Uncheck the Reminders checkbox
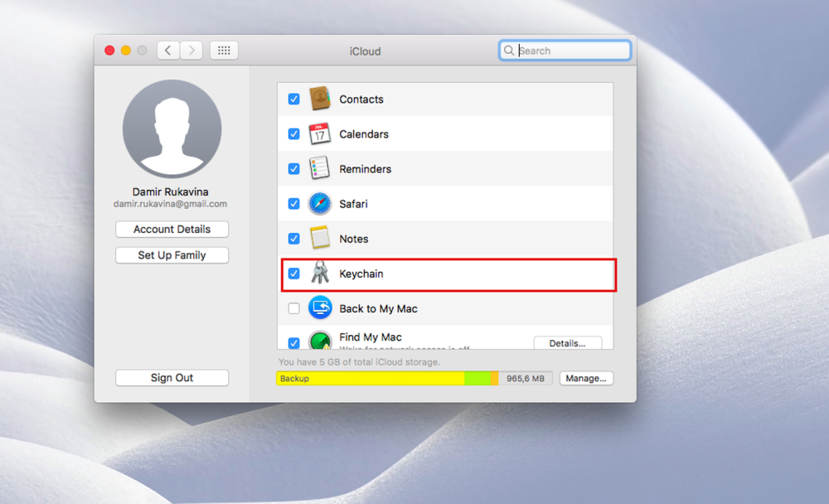 pyautogui.click(x=294, y=169)
